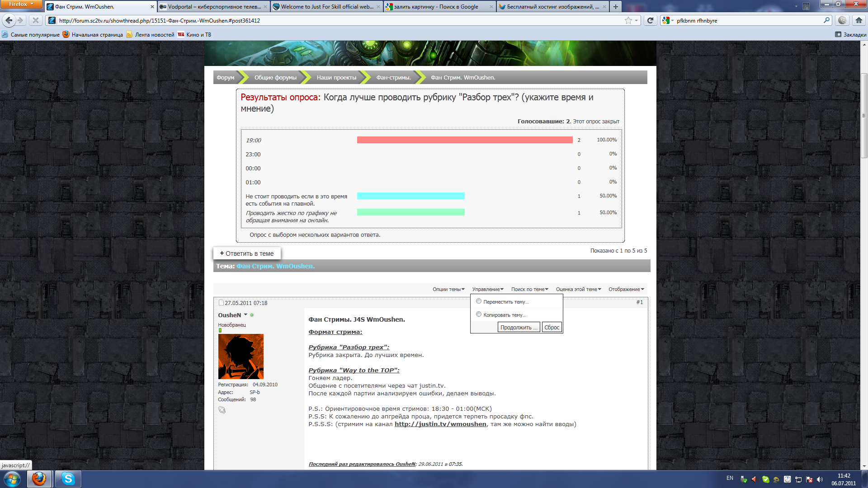Click the new tab plus icon
The image size is (868, 488).
pos(615,7)
